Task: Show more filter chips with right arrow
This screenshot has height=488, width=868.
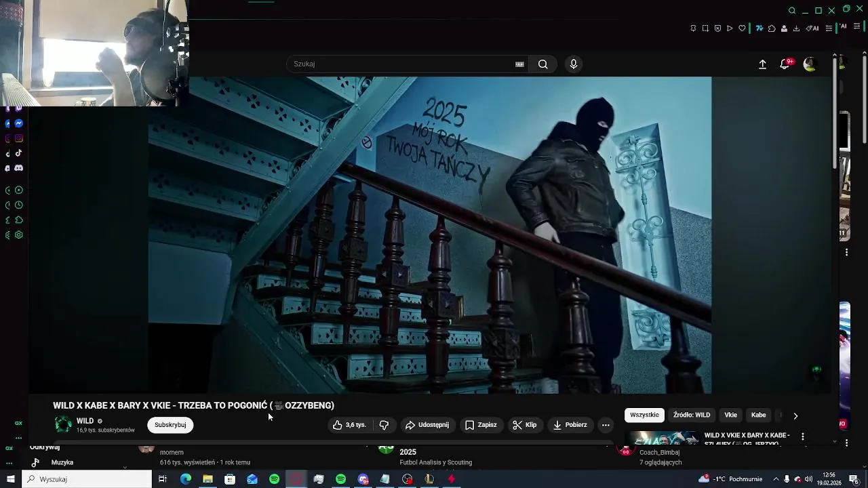Action: click(x=795, y=415)
